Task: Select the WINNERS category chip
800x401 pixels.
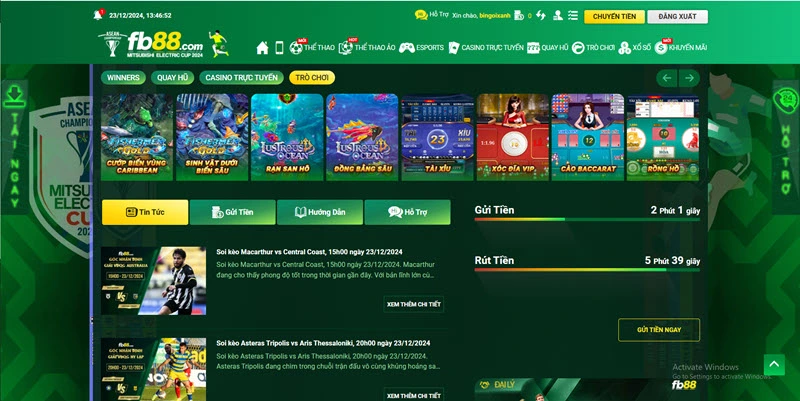Action: point(123,78)
